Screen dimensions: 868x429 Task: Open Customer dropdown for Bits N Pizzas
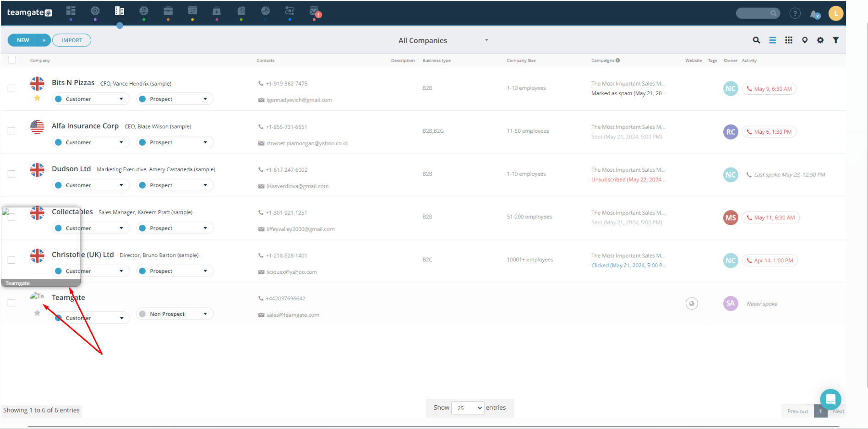click(x=91, y=99)
